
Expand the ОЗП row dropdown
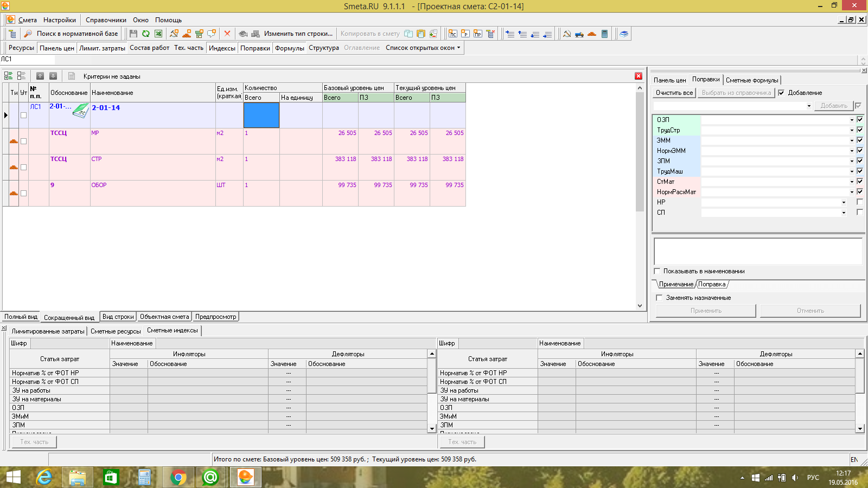click(x=851, y=120)
